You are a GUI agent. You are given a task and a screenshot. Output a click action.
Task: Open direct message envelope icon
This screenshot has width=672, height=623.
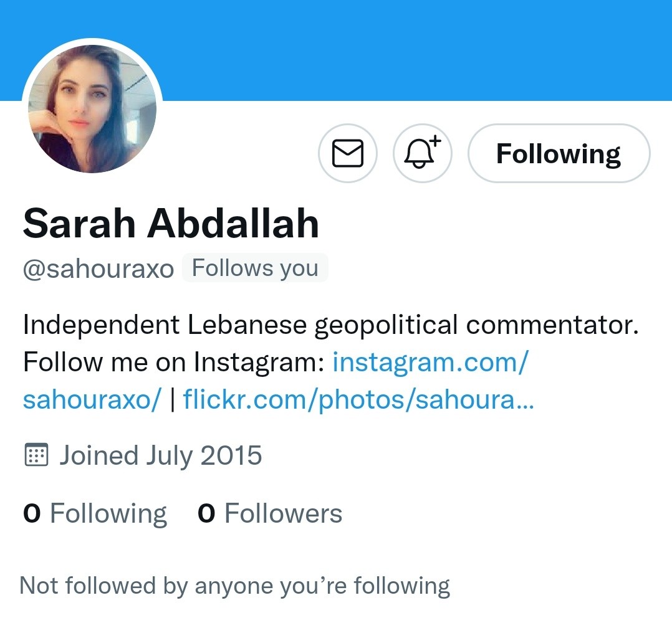coord(348,153)
